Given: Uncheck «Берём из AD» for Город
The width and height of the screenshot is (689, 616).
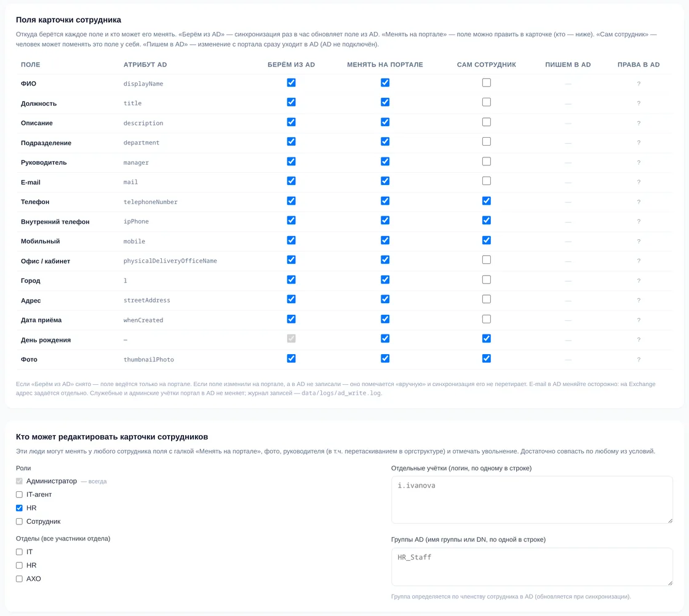Looking at the screenshot, I should tap(292, 280).
